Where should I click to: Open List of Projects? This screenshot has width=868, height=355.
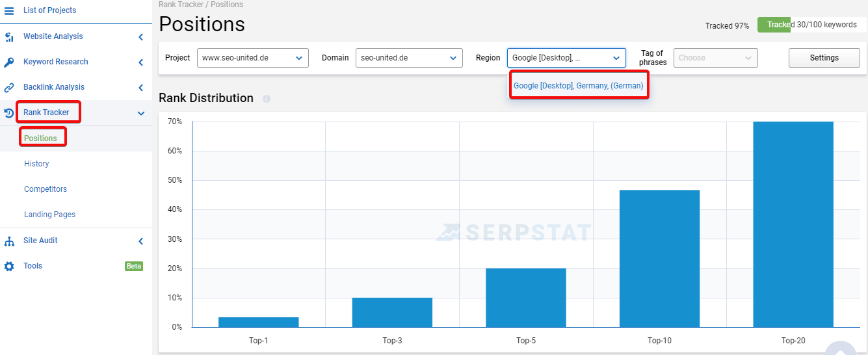coord(49,10)
